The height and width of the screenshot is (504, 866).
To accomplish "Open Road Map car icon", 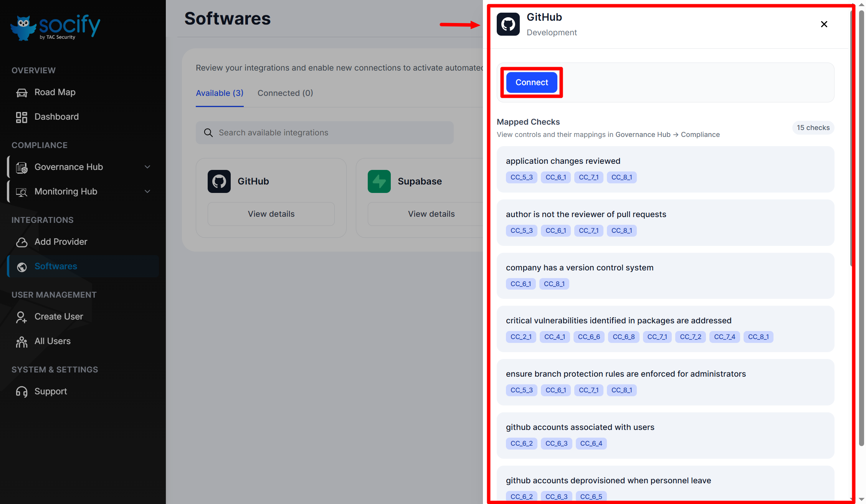I will pyautogui.click(x=21, y=92).
